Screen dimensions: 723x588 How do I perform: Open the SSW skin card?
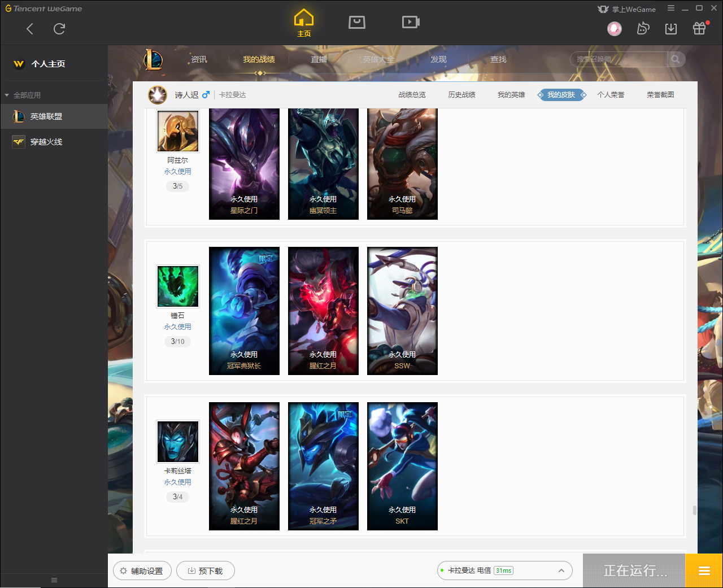tap(402, 311)
